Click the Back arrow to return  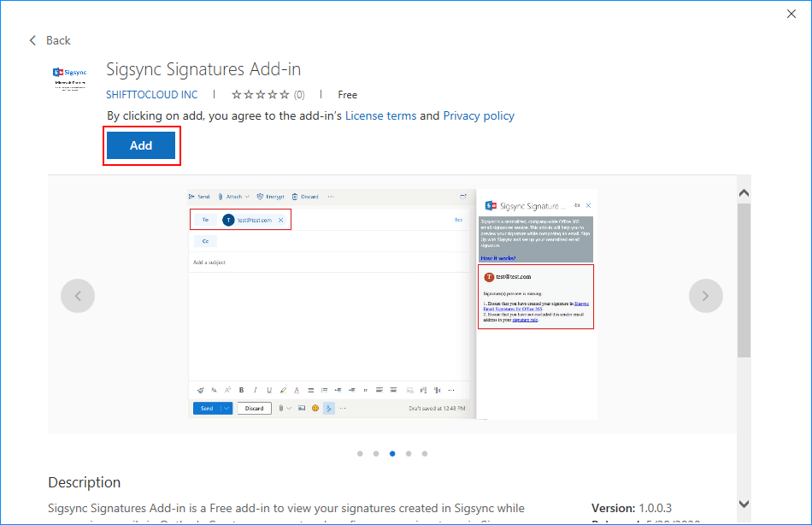tap(49, 40)
